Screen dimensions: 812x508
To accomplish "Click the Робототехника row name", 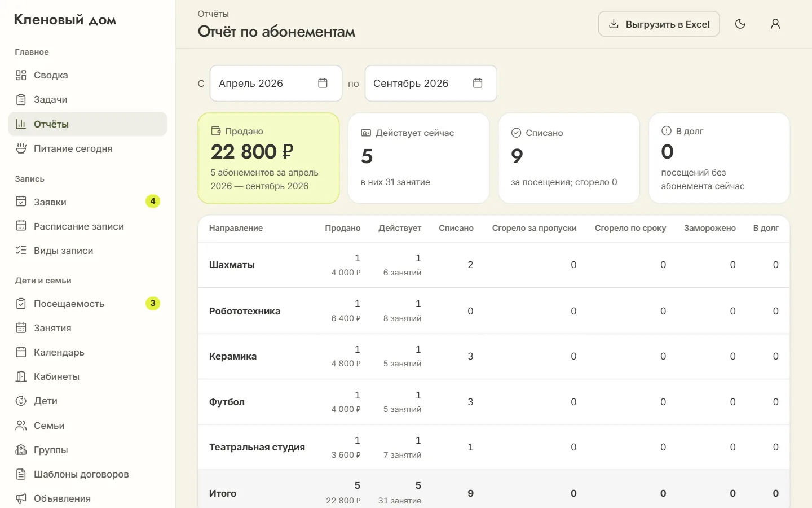I will (245, 311).
